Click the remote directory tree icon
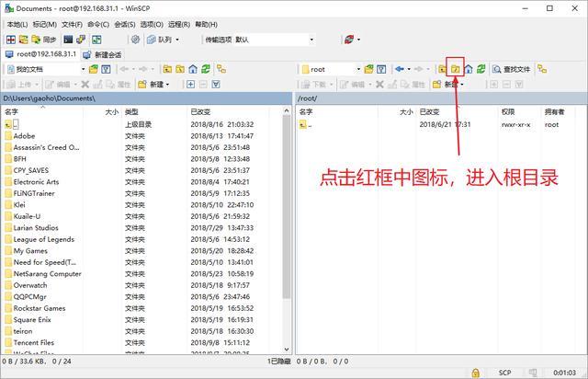588x379 pixels. click(542, 69)
